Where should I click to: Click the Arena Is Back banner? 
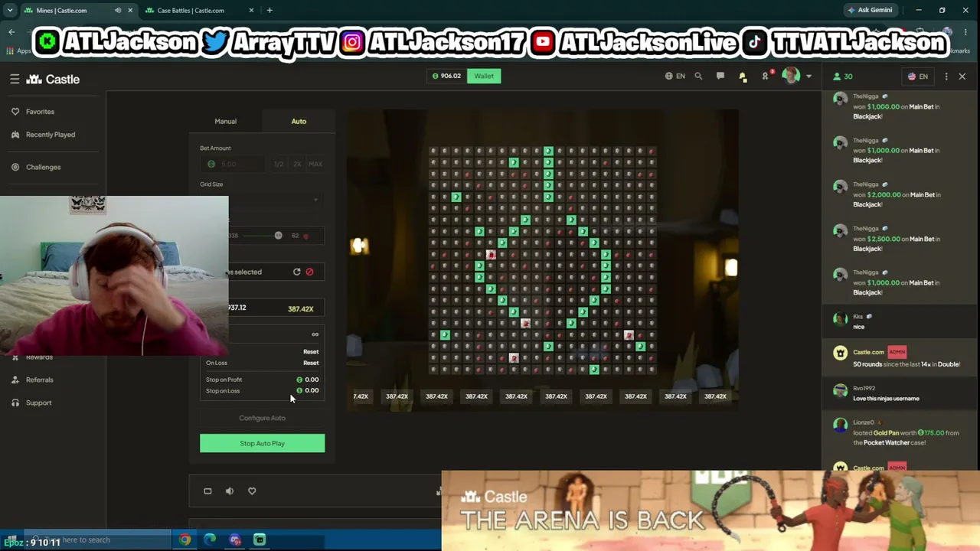coord(710,510)
